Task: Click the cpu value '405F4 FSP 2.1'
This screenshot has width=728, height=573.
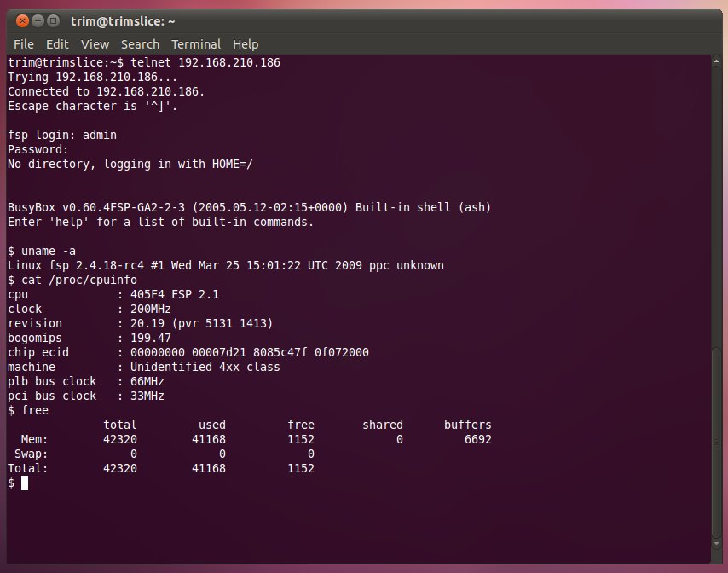Action: click(175, 294)
